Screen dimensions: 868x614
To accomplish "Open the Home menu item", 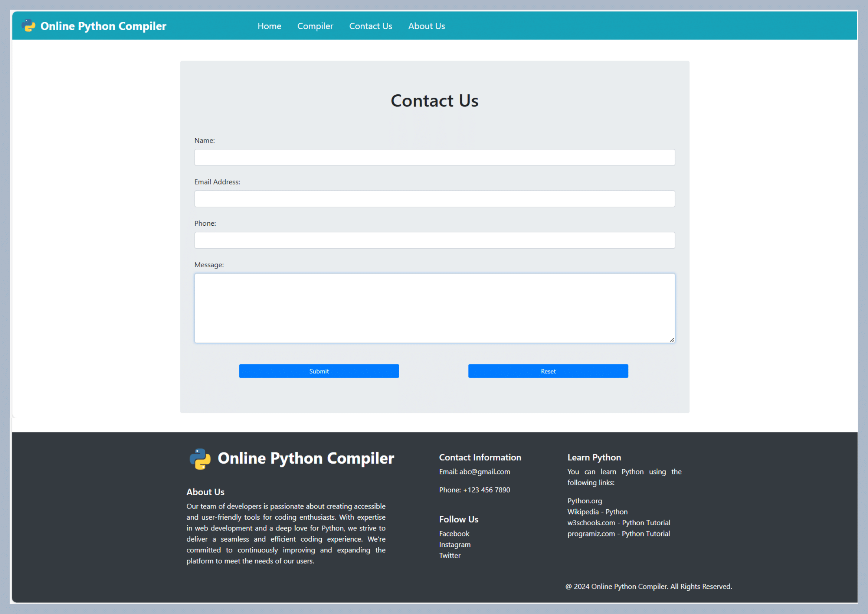I will [x=269, y=26].
